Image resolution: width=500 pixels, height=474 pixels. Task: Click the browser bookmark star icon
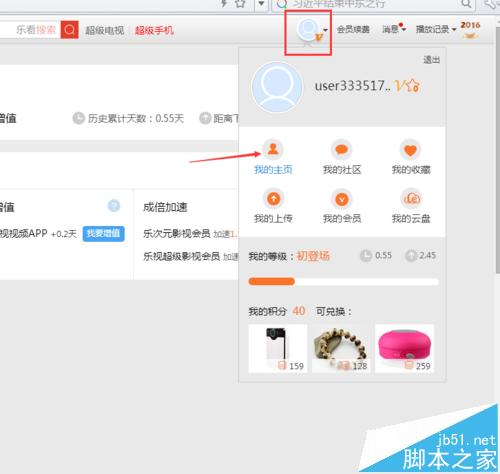coord(240,3)
